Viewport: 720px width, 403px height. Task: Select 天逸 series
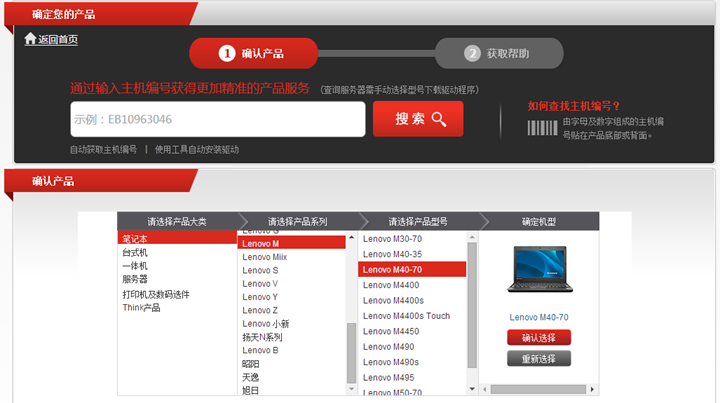tap(251, 377)
